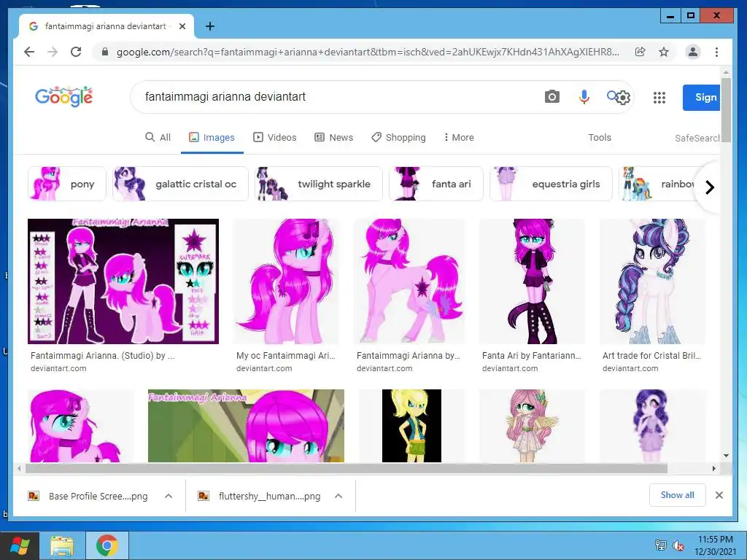Open the Shopping tab
The width and height of the screenshot is (747, 560).
pyautogui.click(x=398, y=137)
